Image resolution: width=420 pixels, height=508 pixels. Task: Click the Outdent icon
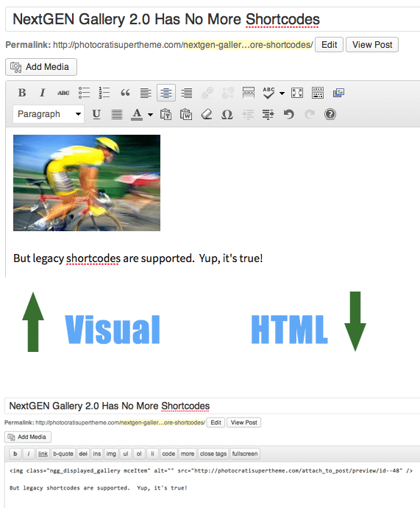point(248,114)
